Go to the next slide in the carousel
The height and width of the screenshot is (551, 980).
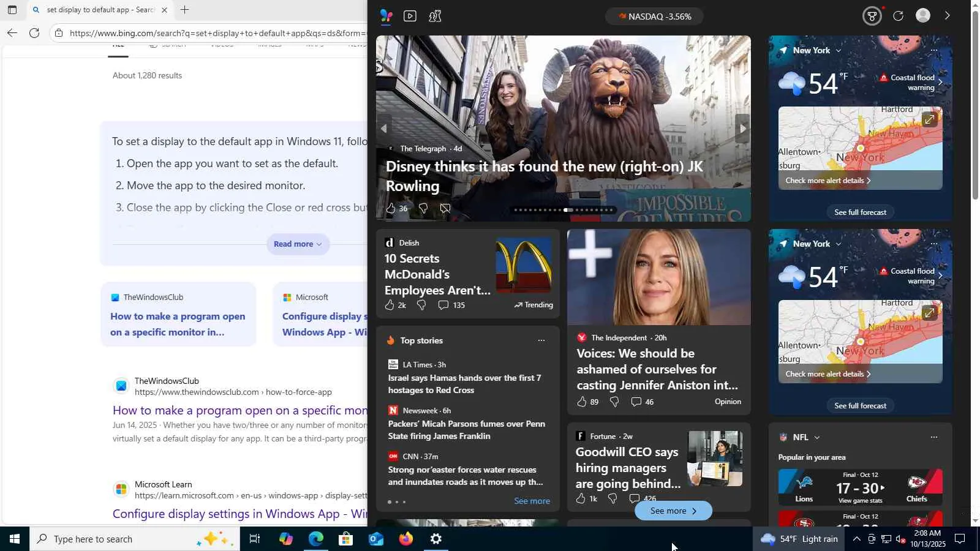click(742, 129)
